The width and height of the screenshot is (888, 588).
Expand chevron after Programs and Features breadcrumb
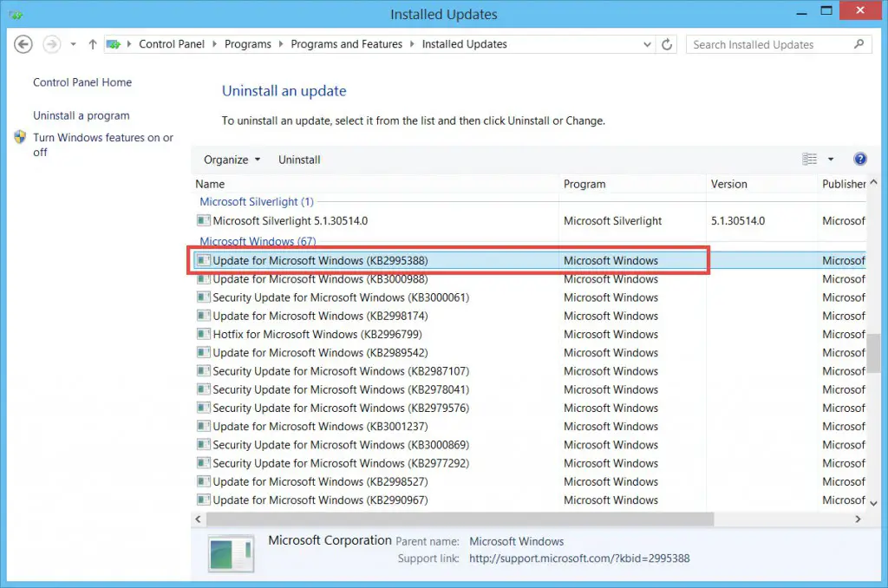pos(412,44)
